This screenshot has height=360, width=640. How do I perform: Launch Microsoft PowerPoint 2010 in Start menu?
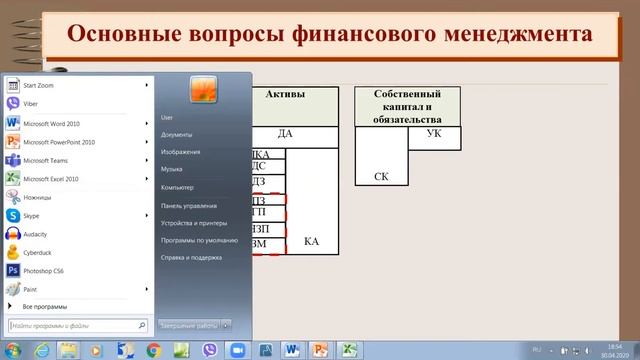point(78,142)
